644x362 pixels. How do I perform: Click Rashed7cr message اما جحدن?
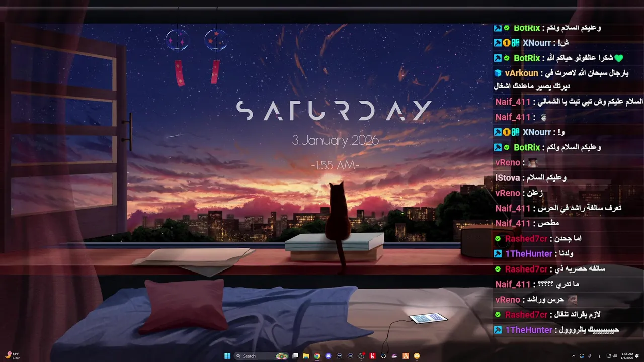click(x=538, y=239)
